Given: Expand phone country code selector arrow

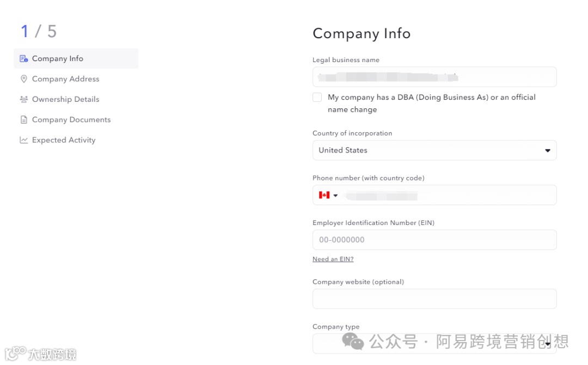Looking at the screenshot, I should 336,196.
